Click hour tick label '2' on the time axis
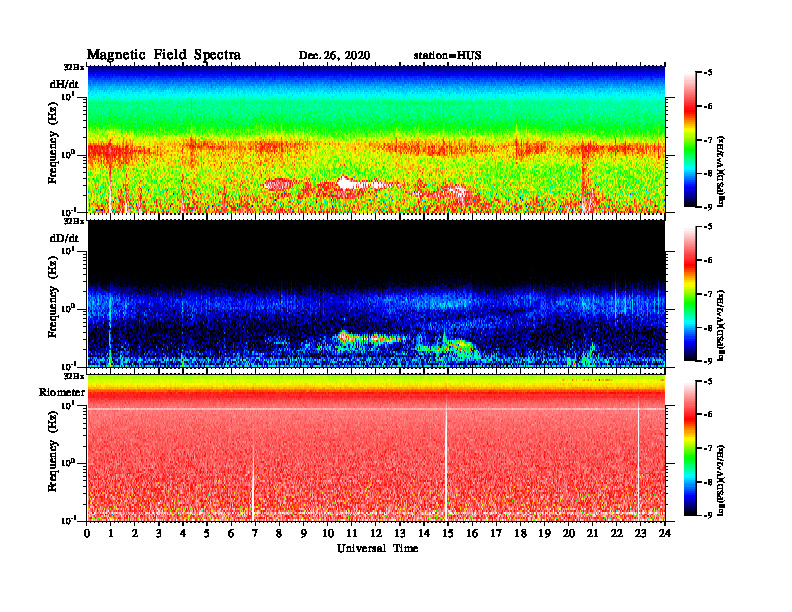The image size is (792, 612). click(135, 533)
